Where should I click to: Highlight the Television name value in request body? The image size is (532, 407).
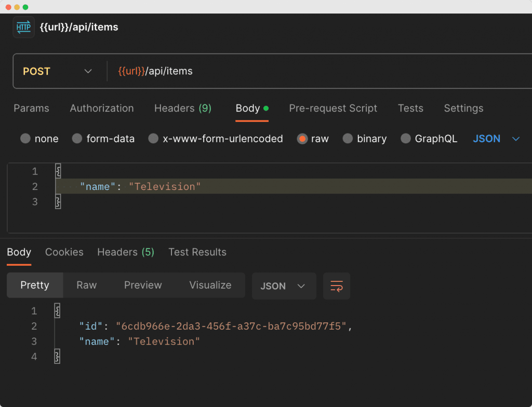(165, 186)
